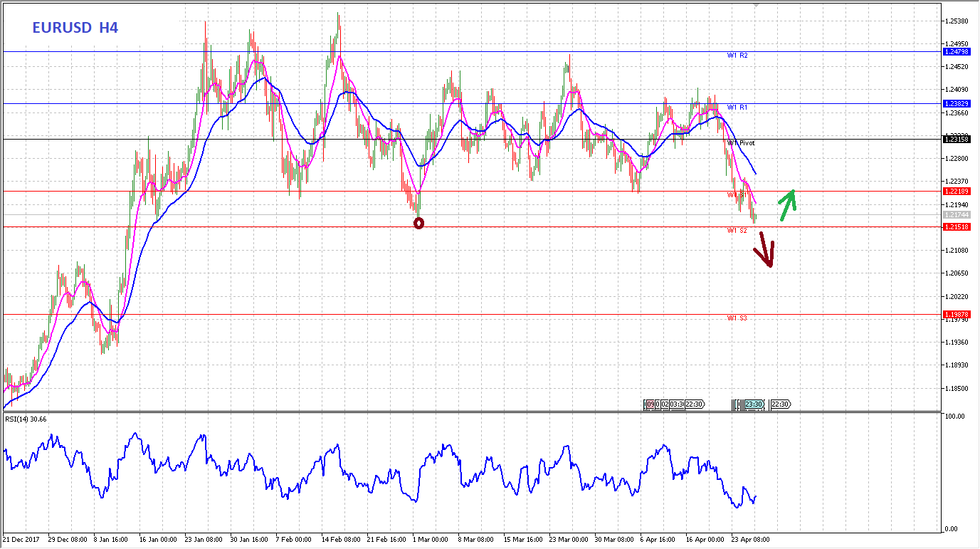Image resolution: width=980 pixels, height=549 pixels.
Task: Click the 03:3 event time marker
Action: (677, 404)
